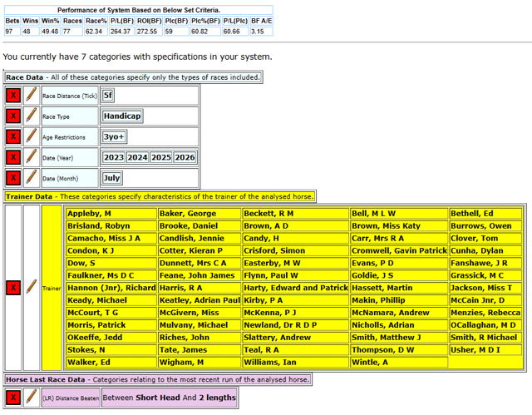
Task: Select trainer Baker, George
Action: point(199,214)
